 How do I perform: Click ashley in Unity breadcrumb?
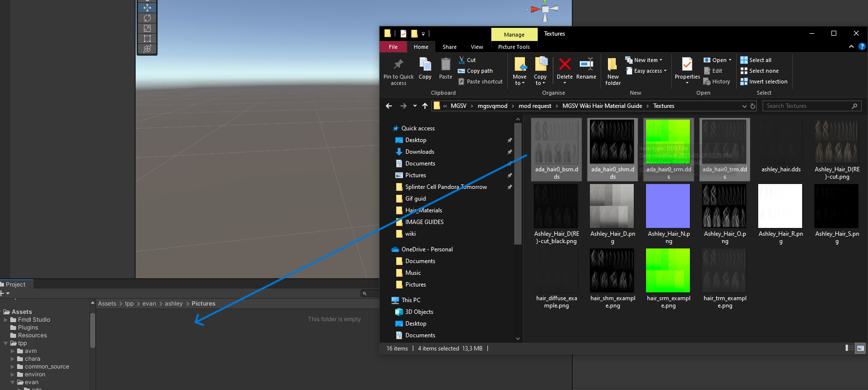pos(174,304)
